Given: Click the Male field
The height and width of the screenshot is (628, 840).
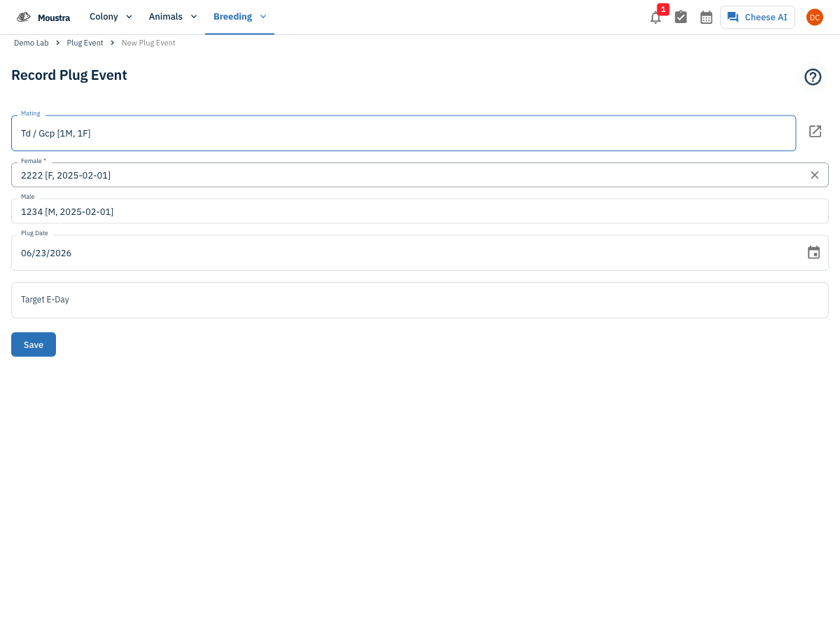Looking at the screenshot, I should click(x=420, y=211).
